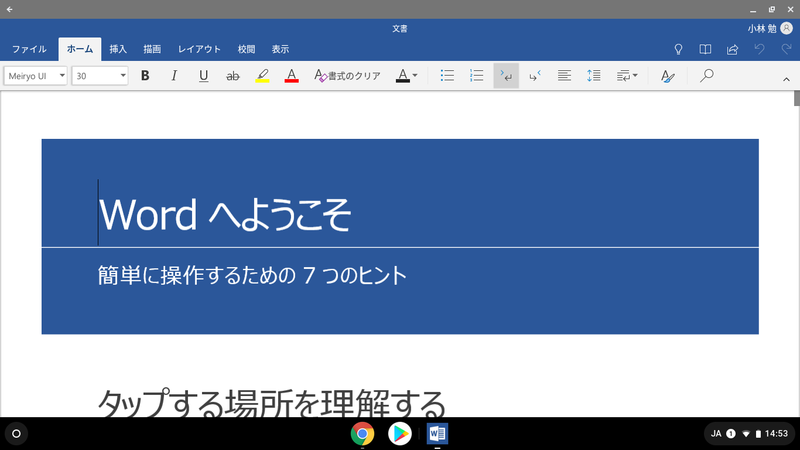The height and width of the screenshot is (450, 800).
Task: Open the Find magnifier tool
Action: [707, 76]
